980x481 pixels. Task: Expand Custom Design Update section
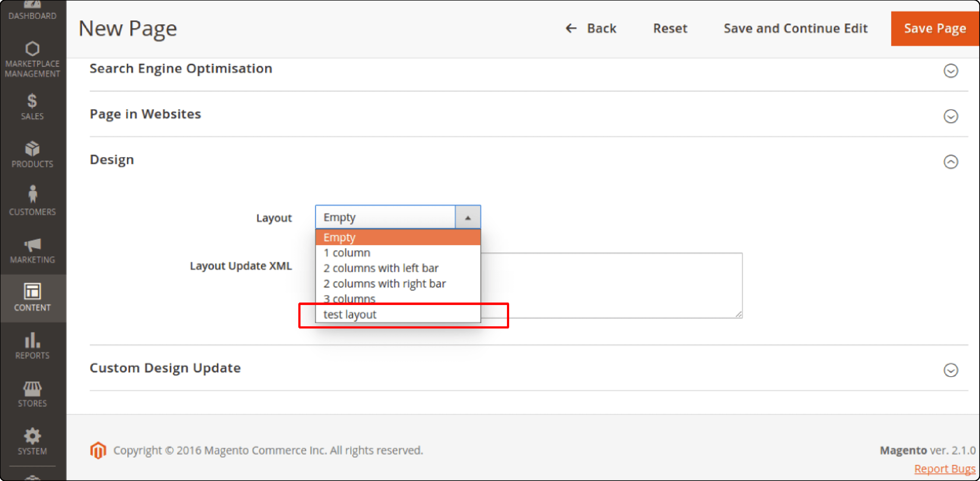[950, 370]
